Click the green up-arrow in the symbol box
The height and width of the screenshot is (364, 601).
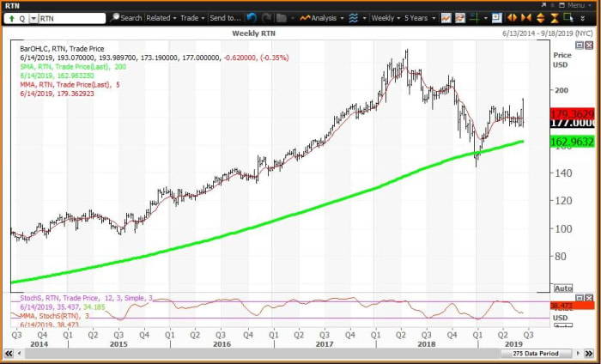point(11,18)
